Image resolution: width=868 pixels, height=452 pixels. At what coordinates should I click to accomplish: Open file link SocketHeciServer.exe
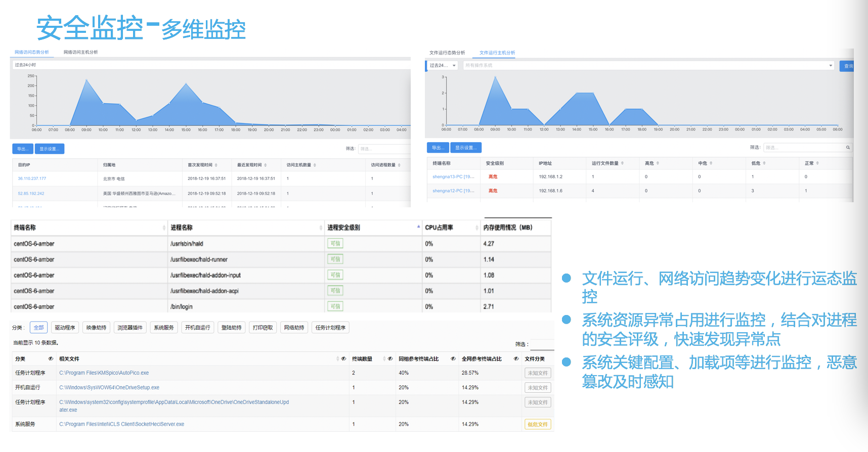[122, 424]
